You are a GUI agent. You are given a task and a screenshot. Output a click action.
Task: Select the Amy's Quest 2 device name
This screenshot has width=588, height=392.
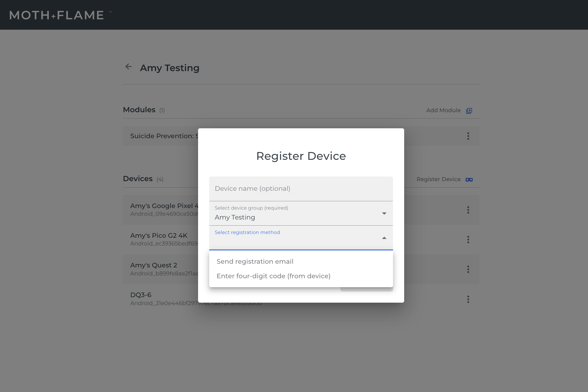click(x=154, y=265)
